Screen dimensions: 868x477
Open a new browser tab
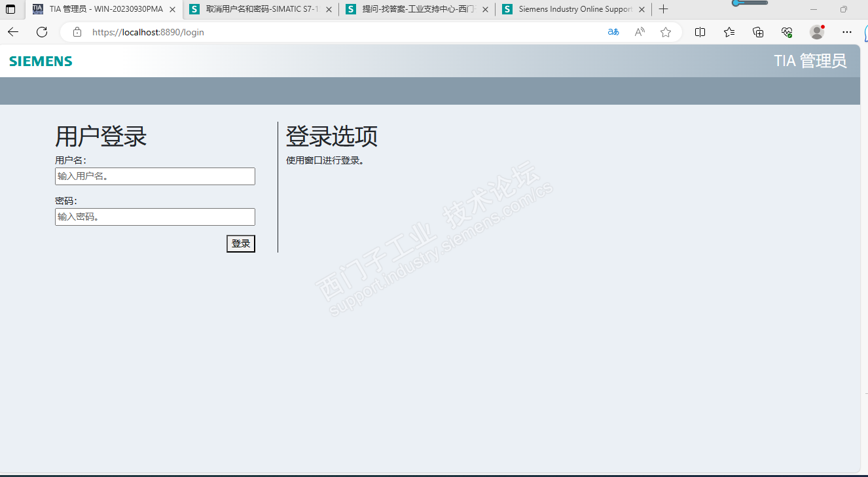pos(663,9)
